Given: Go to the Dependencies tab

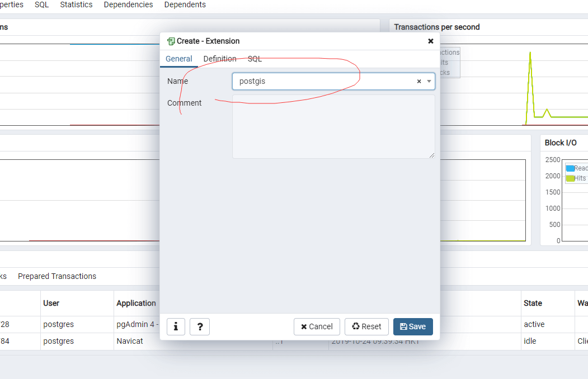Looking at the screenshot, I should [x=128, y=4].
